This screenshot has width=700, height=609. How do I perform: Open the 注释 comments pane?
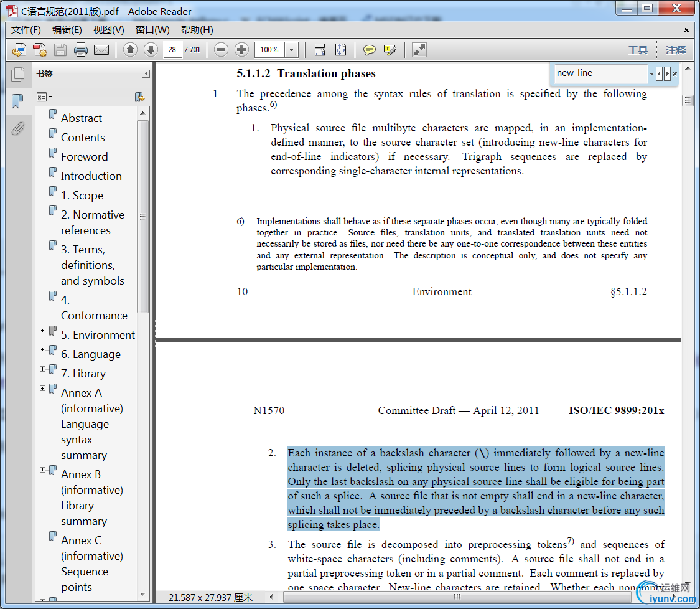coord(676,50)
